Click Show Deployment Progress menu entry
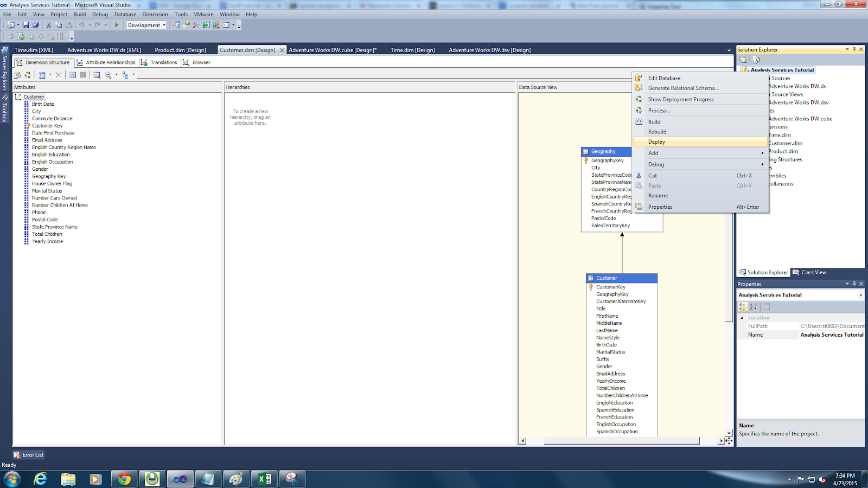The image size is (868, 488). pyautogui.click(x=700, y=99)
